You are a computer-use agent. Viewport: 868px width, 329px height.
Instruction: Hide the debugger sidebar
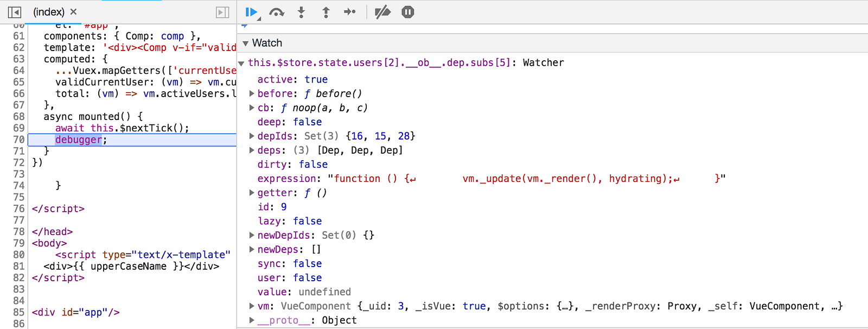click(x=222, y=12)
